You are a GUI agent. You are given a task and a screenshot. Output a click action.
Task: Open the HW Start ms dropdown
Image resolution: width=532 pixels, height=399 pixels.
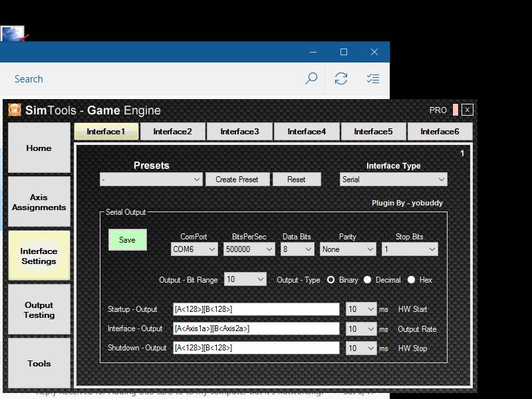[361, 309]
